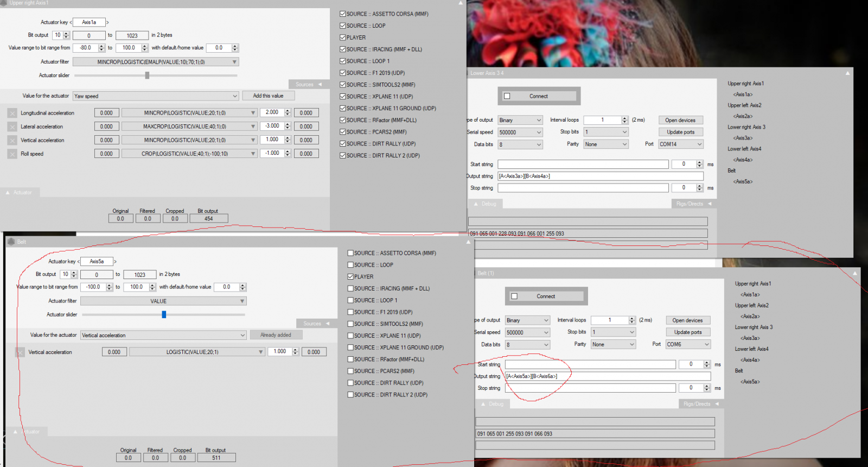Remove the Roll speed value row
868x467 pixels.
click(12, 154)
